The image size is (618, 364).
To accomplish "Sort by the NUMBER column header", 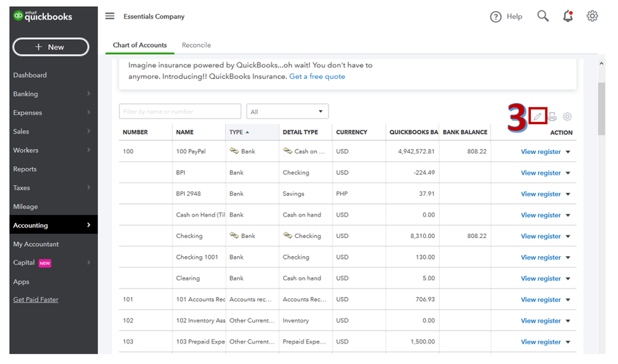I will coord(135,132).
